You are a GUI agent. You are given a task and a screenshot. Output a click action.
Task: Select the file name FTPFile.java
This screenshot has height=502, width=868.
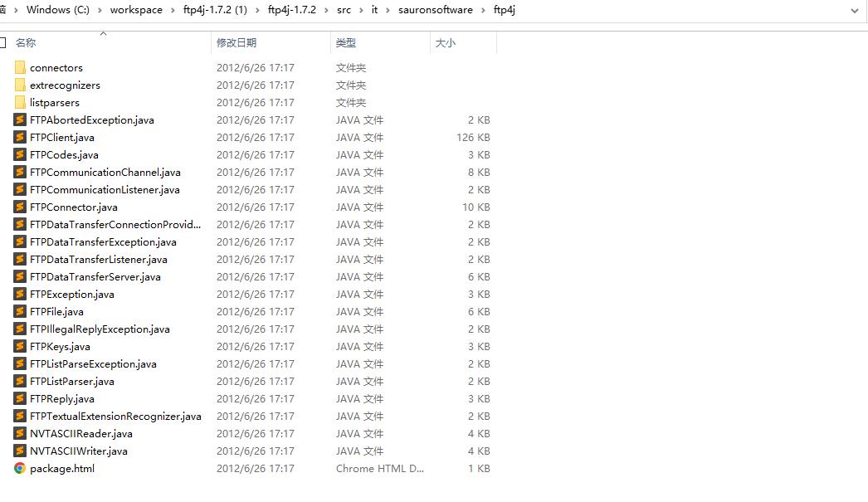pos(56,312)
